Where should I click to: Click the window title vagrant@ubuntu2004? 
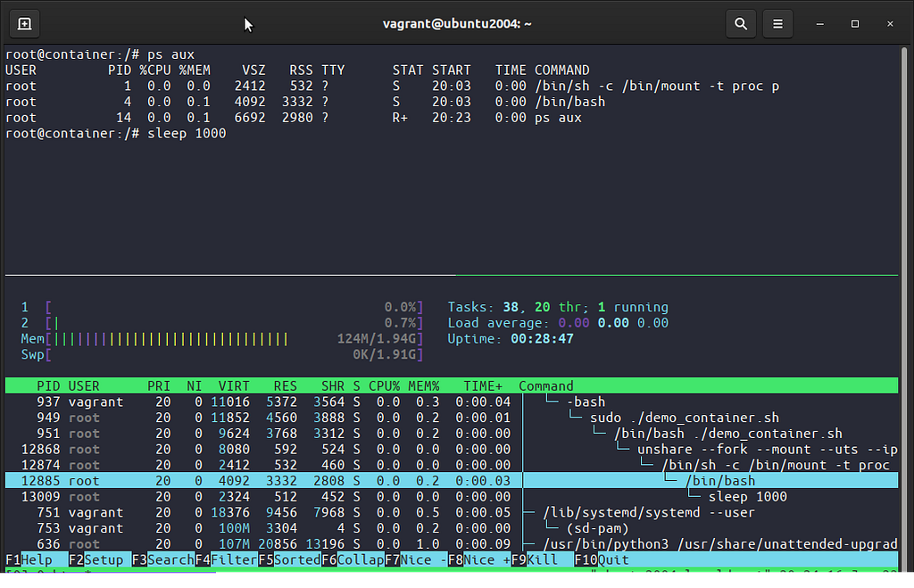coord(457,24)
